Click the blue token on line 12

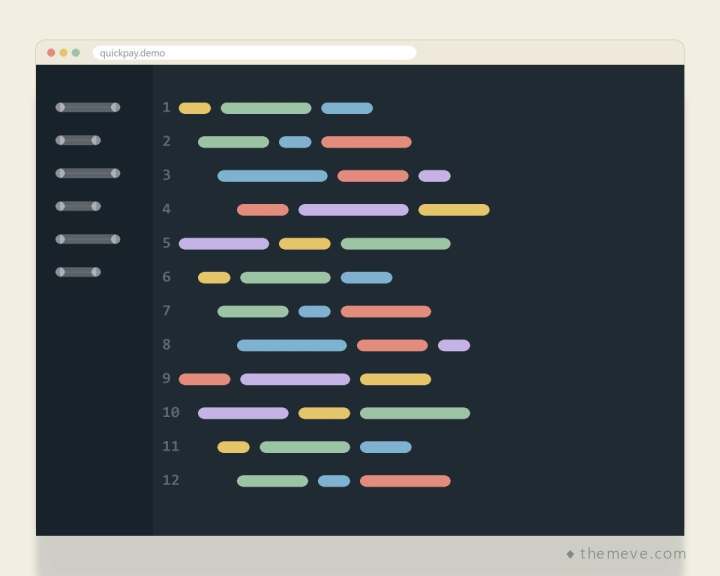tap(334, 481)
